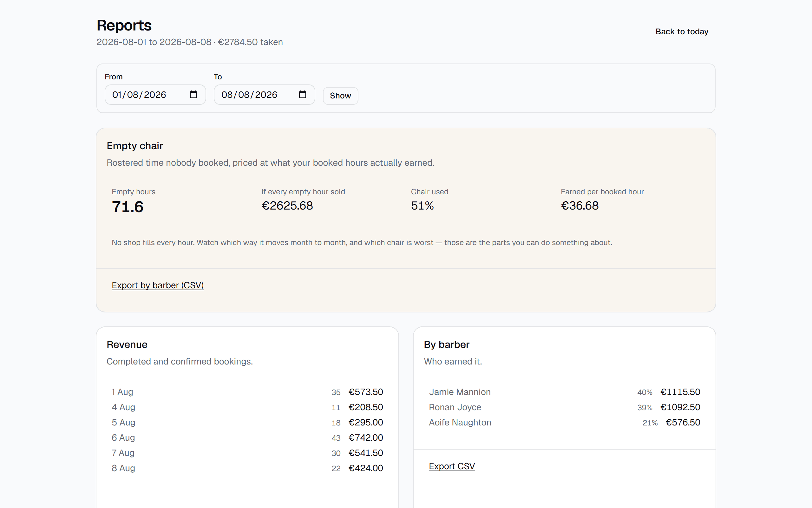Click the Chair used value 51%
Viewport: 812px width, 508px height.
pos(422,206)
